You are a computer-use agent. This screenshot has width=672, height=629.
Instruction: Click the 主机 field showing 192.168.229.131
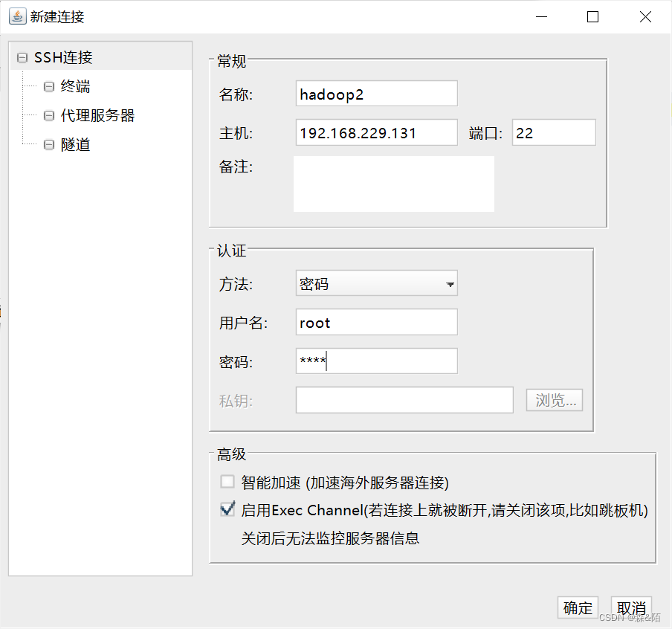tap(375, 132)
